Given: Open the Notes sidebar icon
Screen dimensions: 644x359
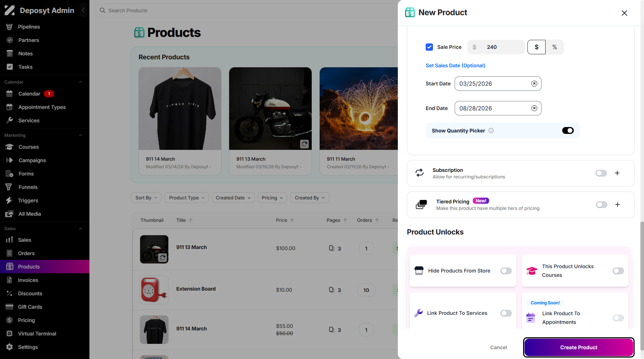Looking at the screenshot, I should tap(10, 54).
